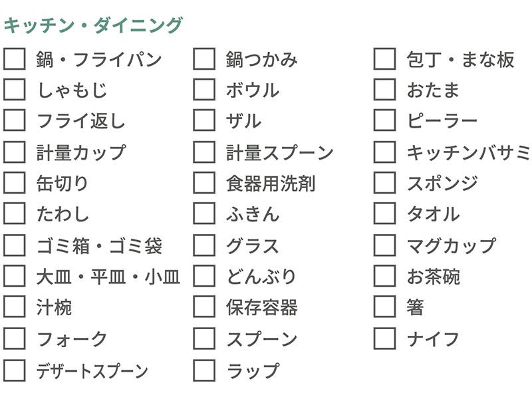Mark the マグカップ checkbox

[x=385, y=245]
